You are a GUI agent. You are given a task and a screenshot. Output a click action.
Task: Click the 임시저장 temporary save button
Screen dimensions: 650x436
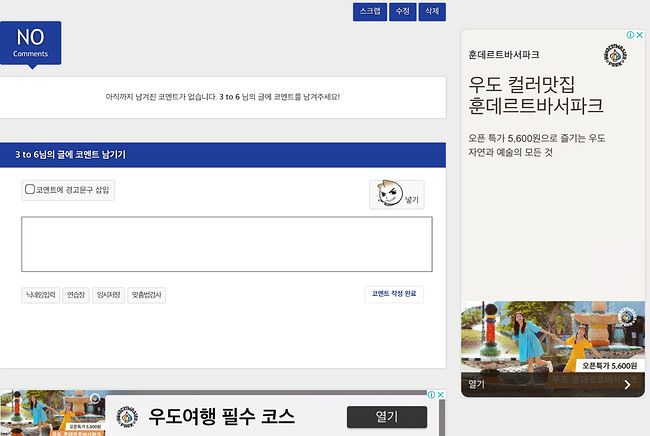108,295
